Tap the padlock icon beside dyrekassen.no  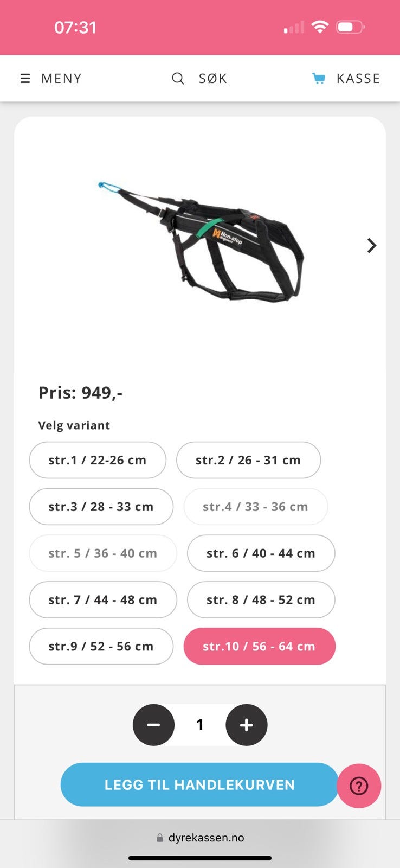159,838
